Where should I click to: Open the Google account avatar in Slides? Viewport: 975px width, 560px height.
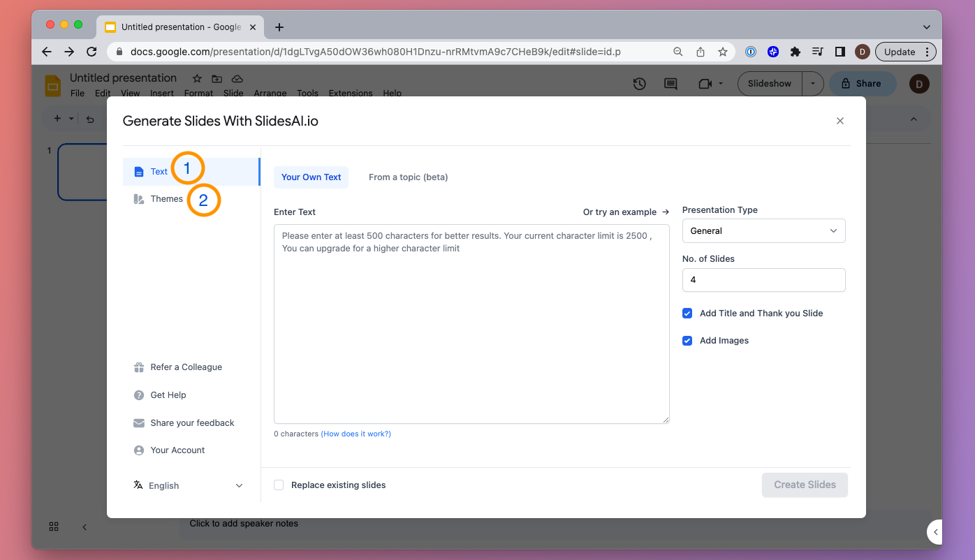coord(919,84)
